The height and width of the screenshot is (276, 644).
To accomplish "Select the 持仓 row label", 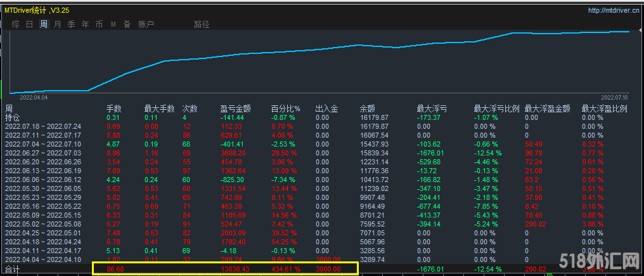I will pyautogui.click(x=12, y=117).
